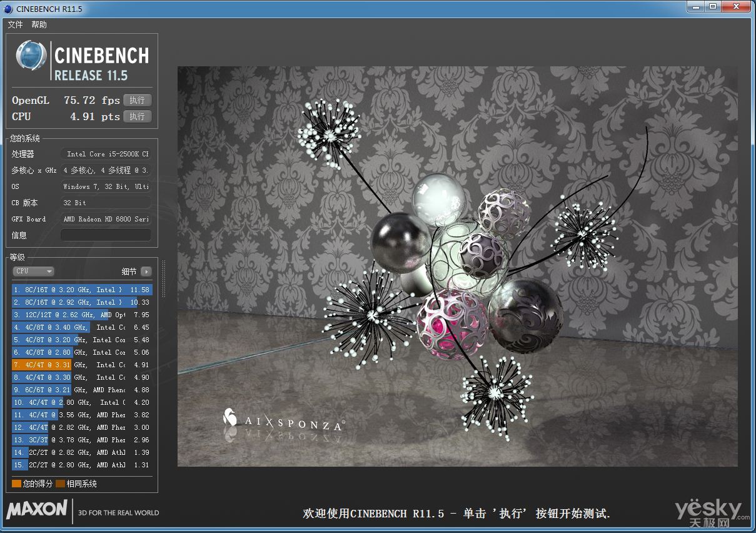Select highlighted row 7 scoring 4.91

(82, 365)
